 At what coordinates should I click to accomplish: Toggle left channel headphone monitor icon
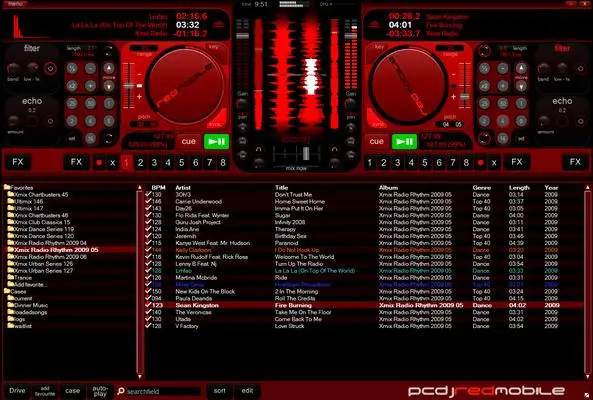pos(258,150)
